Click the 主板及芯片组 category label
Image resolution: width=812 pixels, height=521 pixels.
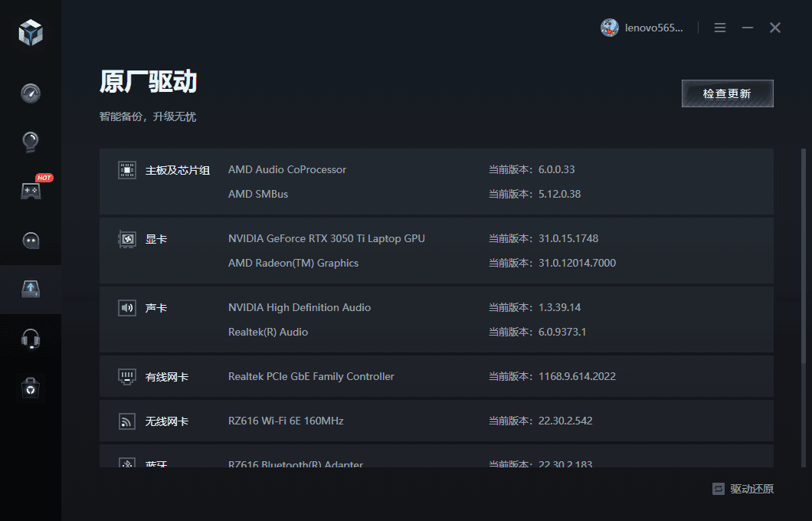pyautogui.click(x=177, y=170)
